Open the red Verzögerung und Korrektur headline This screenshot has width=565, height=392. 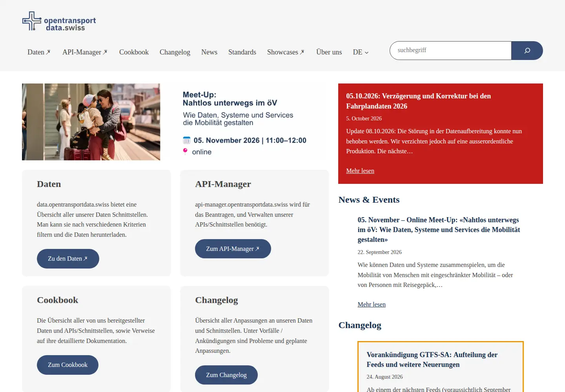418,101
